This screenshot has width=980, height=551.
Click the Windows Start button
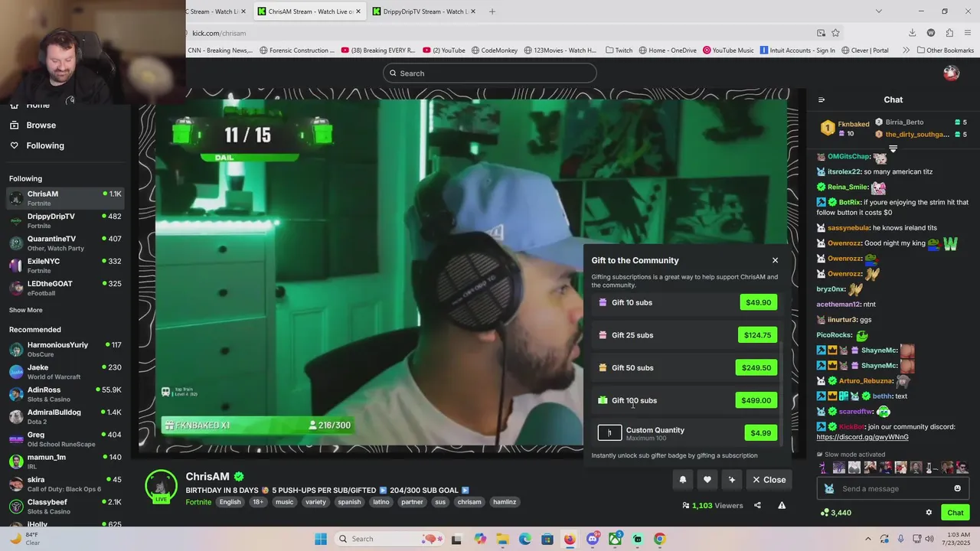point(320,539)
